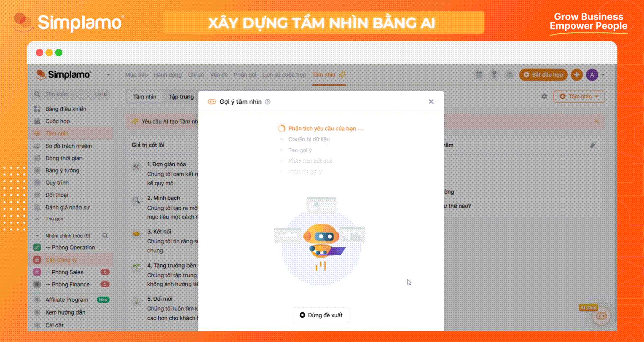Expand the dropdown arrow next to the avatar
Screen dimensions: 644x342
[603, 75]
